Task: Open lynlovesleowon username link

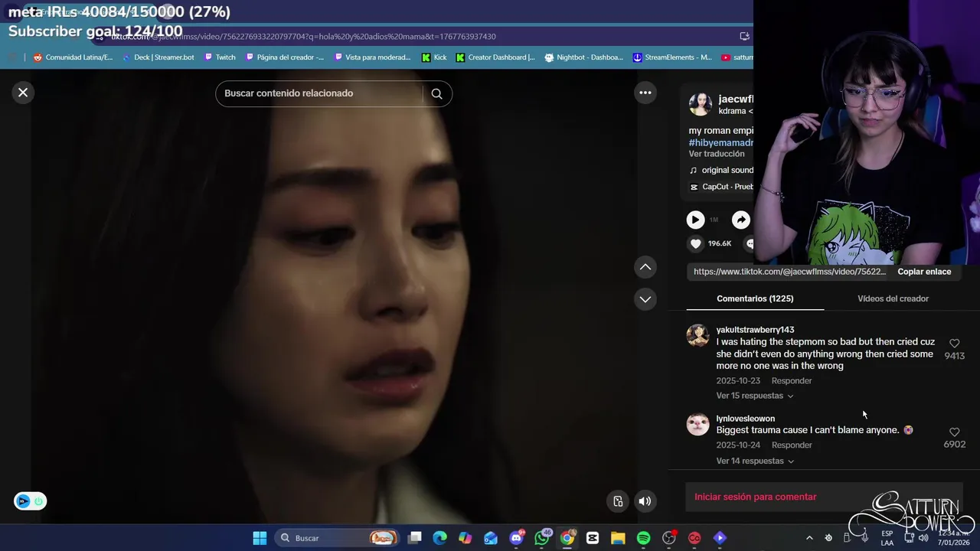Action: click(745, 419)
